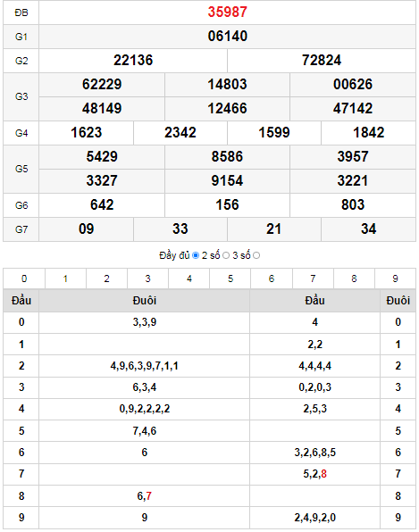Click head values '2,4,9,2,0' for tail 9
The width and height of the screenshot is (419, 532).
[314, 518]
